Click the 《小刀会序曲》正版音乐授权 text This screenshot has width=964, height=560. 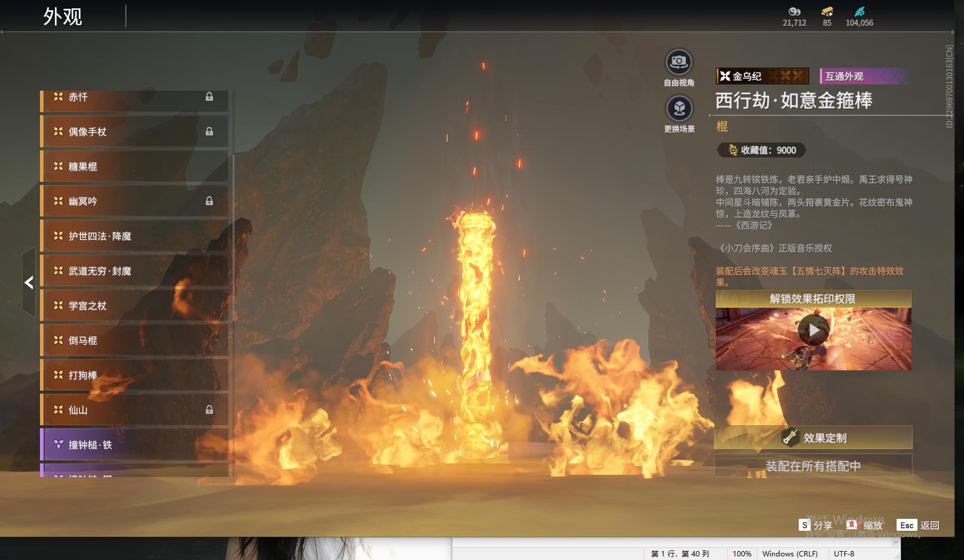click(774, 248)
